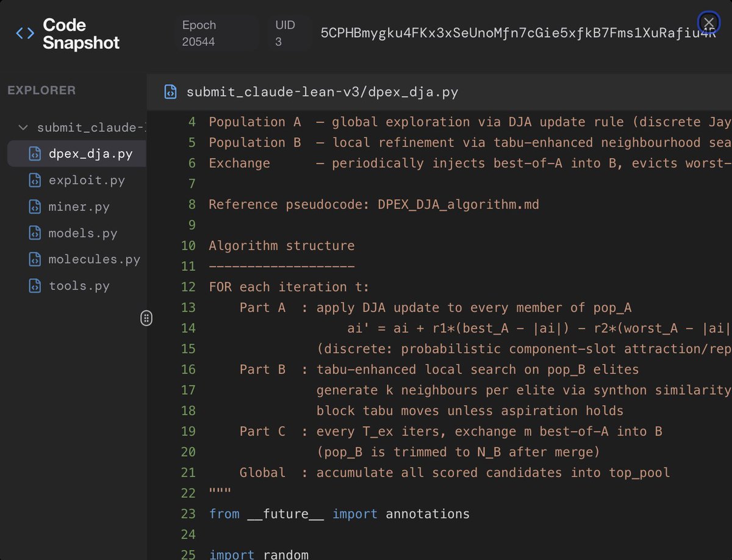Click the 'FOR each iteration t:' line
Screen dimensions: 732x560
coord(289,287)
